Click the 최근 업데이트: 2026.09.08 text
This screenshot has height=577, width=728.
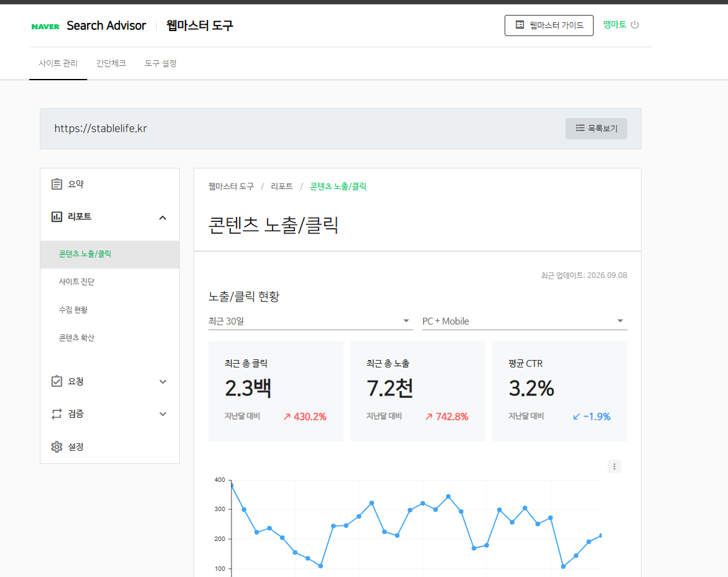pos(584,275)
